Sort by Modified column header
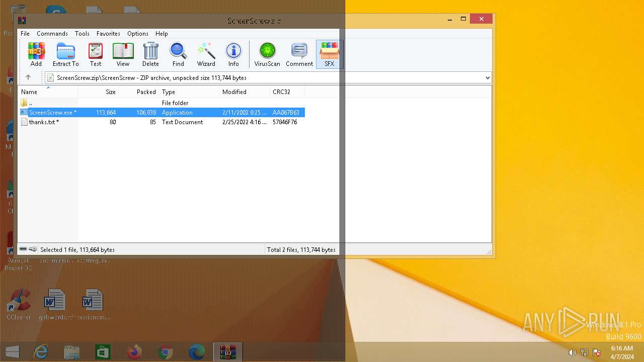Screen dimensions: 644x362 point(245,92)
